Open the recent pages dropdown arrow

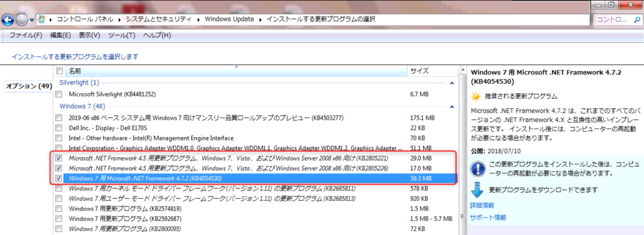click(31, 20)
